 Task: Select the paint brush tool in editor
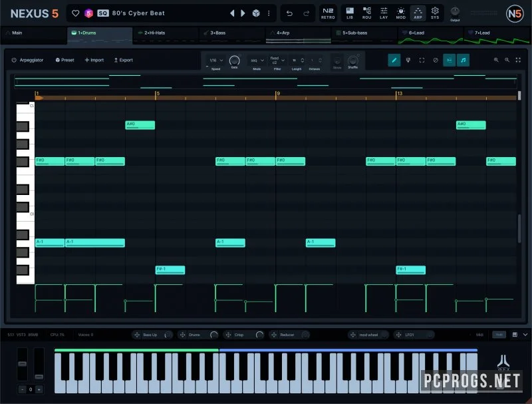coord(408,61)
